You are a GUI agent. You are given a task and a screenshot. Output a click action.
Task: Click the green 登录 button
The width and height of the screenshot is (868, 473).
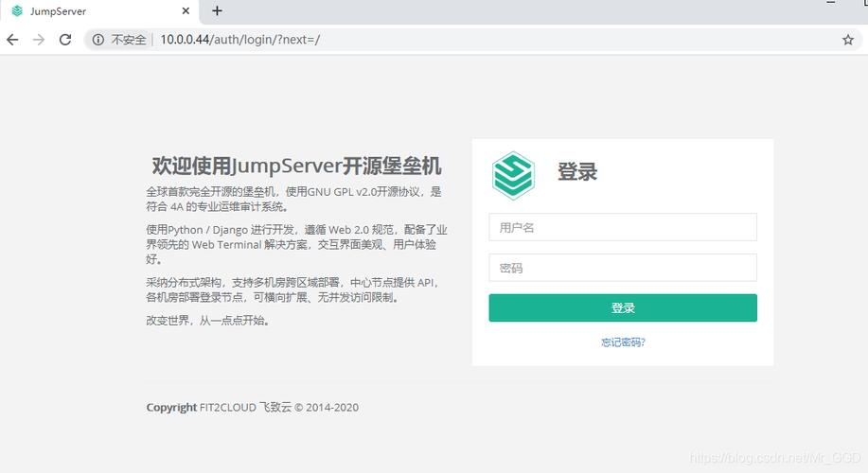click(x=623, y=307)
